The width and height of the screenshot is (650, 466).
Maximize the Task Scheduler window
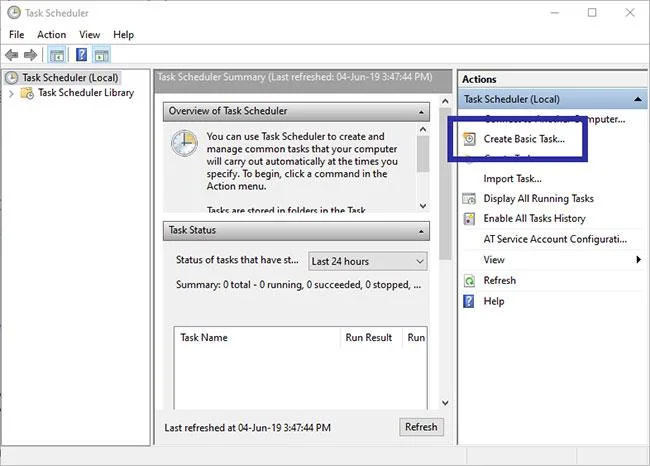(592, 12)
